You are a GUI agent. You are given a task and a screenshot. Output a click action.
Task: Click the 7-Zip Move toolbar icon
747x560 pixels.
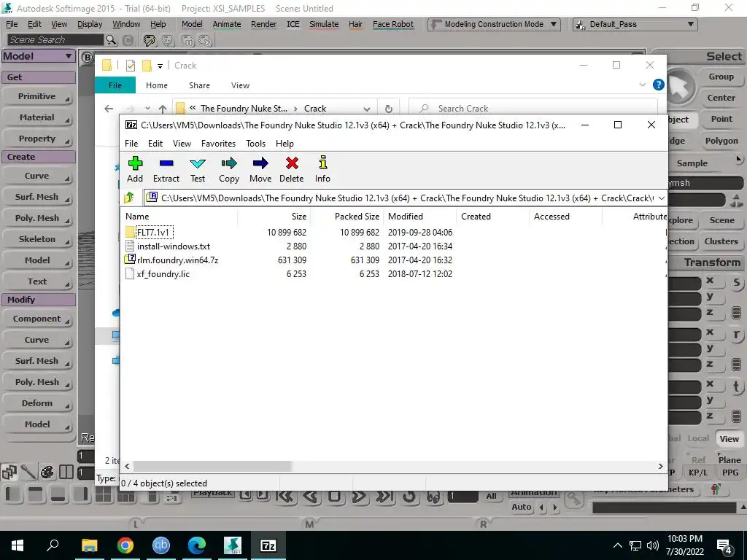point(260,163)
